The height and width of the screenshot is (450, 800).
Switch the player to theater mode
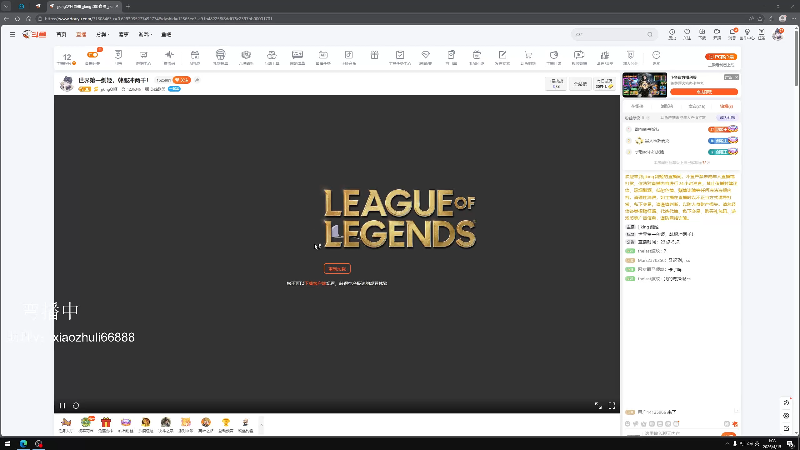(598, 406)
